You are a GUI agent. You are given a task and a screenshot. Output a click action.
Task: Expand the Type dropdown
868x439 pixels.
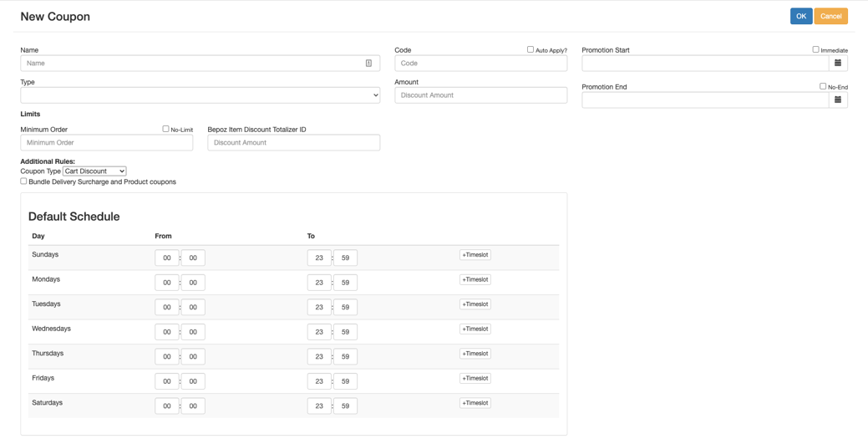(200, 95)
